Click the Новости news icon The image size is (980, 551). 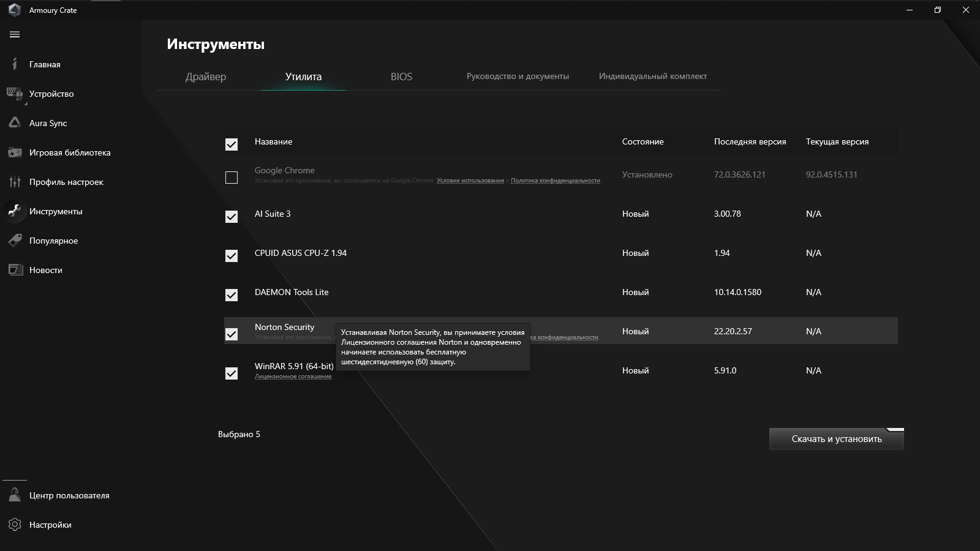pyautogui.click(x=15, y=270)
